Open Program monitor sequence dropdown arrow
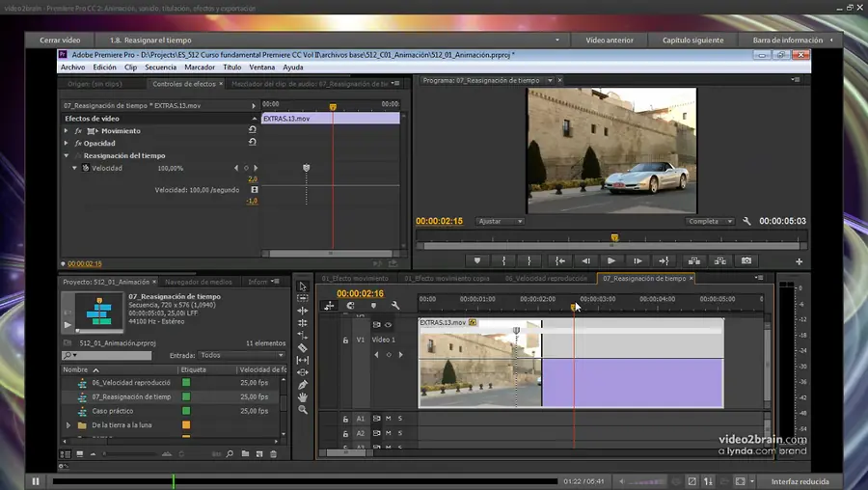Image resolution: width=868 pixels, height=490 pixels. pyautogui.click(x=550, y=80)
